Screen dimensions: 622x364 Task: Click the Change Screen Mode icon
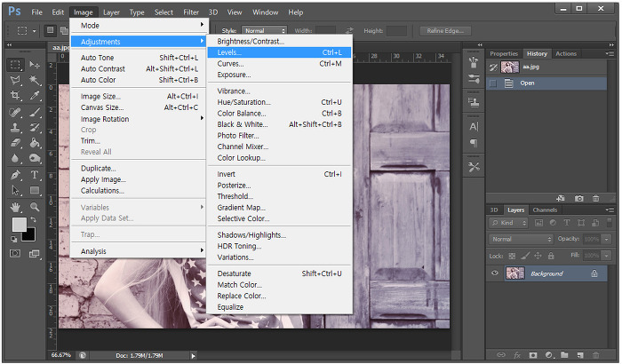click(x=35, y=253)
